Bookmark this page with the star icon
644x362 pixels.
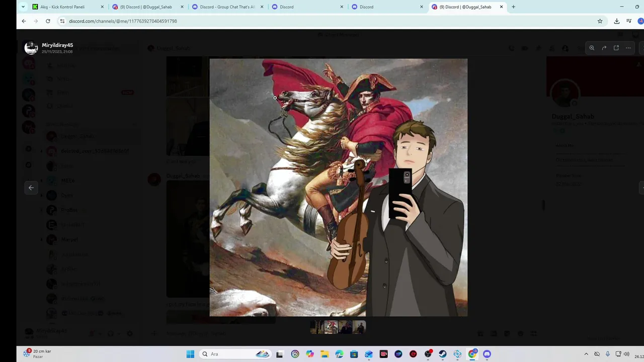pyautogui.click(x=600, y=21)
